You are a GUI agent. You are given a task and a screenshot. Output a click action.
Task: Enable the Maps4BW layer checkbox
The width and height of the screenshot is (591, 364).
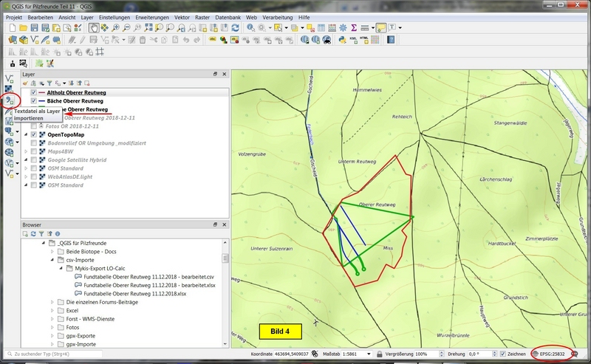pos(34,151)
